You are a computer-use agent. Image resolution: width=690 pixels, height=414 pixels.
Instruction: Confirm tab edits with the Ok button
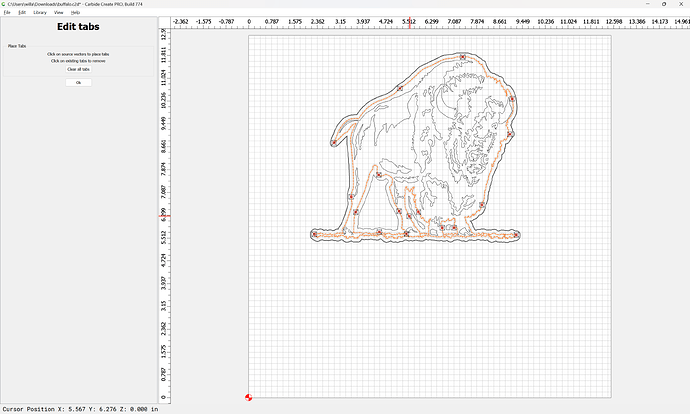pyautogui.click(x=78, y=83)
